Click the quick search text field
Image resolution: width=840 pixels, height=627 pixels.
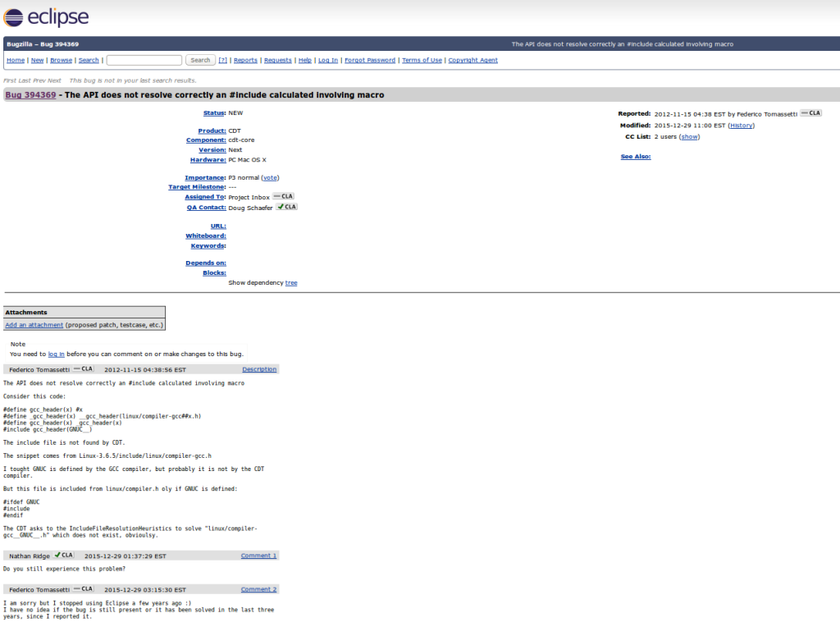coord(144,60)
